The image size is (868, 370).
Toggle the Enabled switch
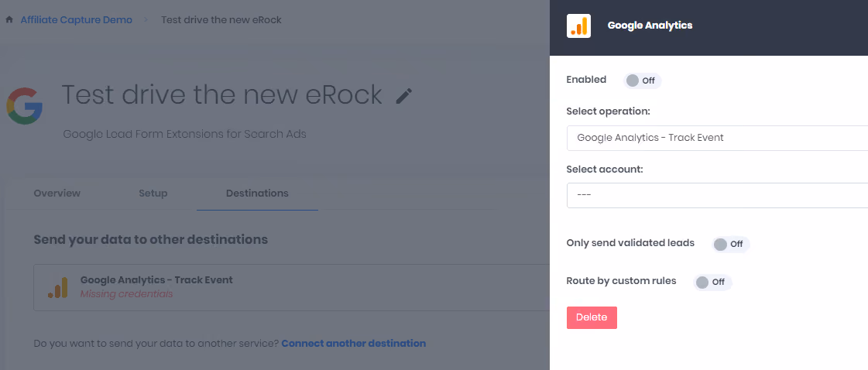[642, 81]
